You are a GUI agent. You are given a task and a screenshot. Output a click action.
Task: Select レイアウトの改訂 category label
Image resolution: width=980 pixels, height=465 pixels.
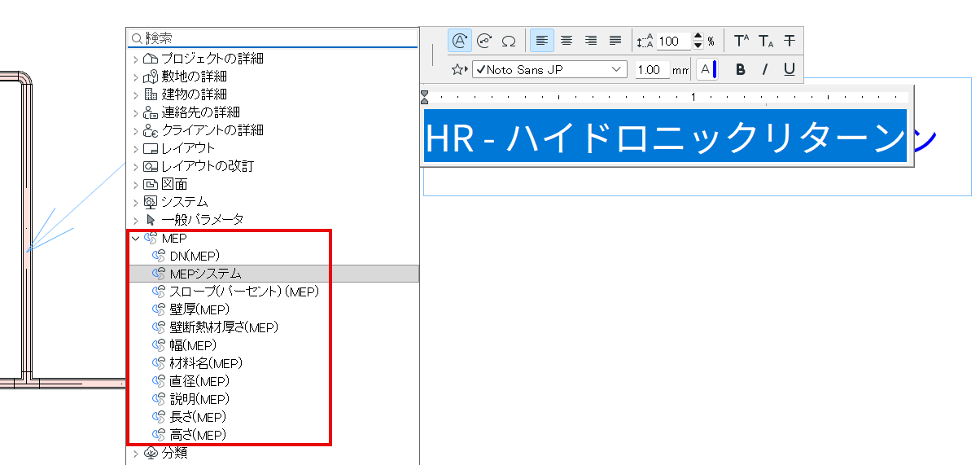click(208, 166)
